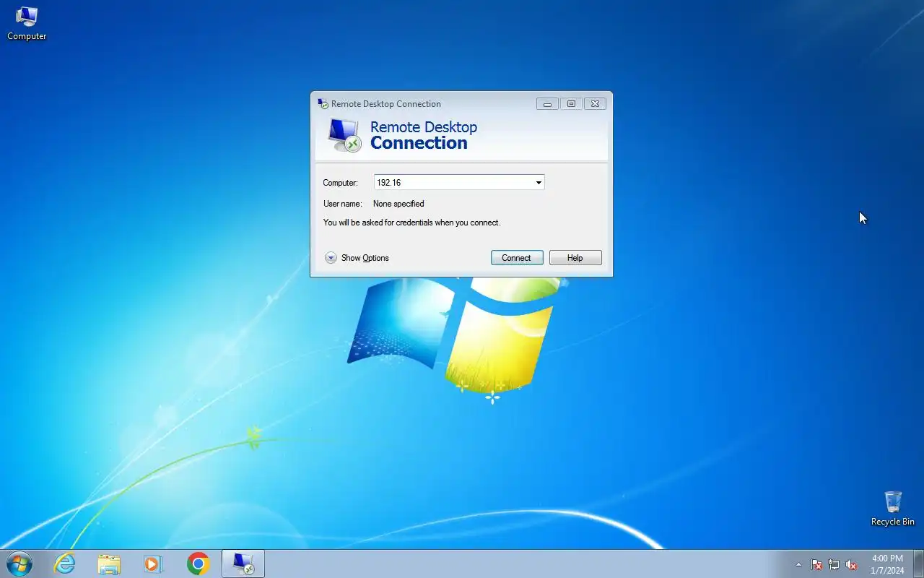Click the 'None specified' user name text
Viewport: 924px width, 578px height.
[398, 204]
